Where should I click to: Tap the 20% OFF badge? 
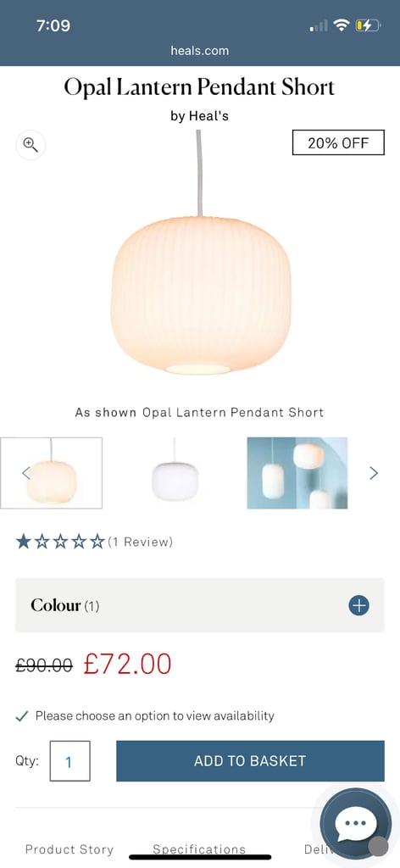tap(338, 142)
